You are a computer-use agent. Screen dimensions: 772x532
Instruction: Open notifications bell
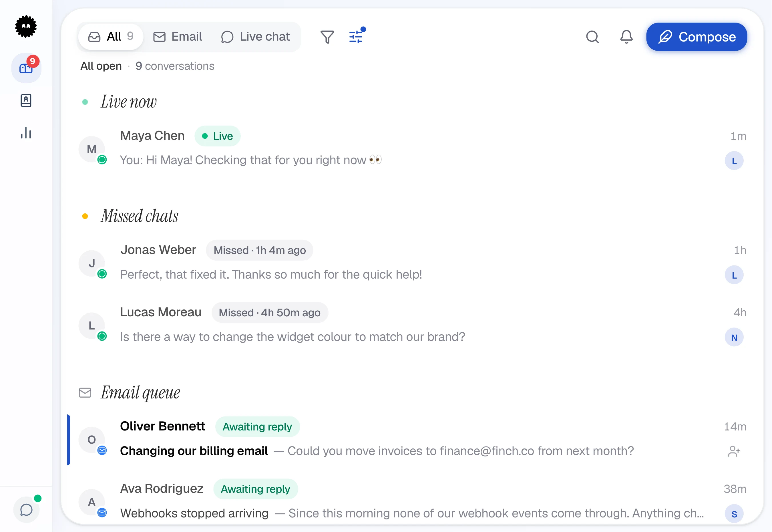(x=626, y=37)
